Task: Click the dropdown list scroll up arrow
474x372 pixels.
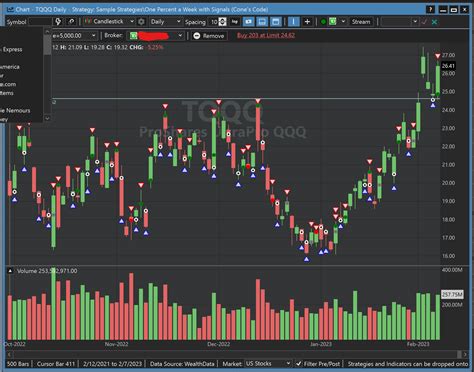Action: click(x=47, y=32)
